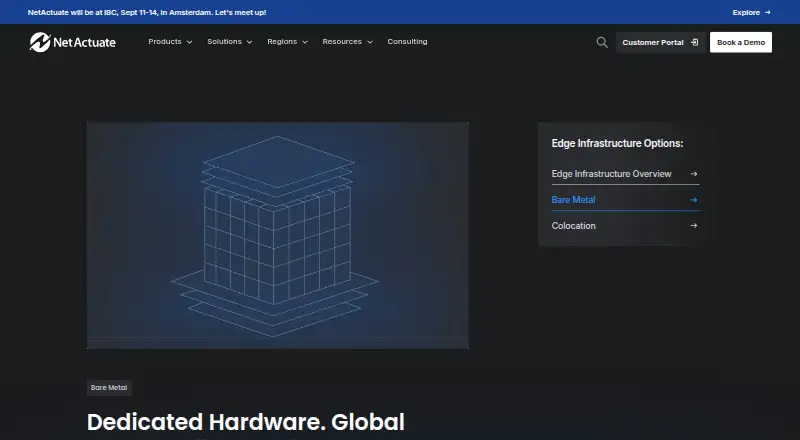The height and width of the screenshot is (440, 800).
Task: Expand the Solutions dropdown chevron
Action: tap(249, 42)
